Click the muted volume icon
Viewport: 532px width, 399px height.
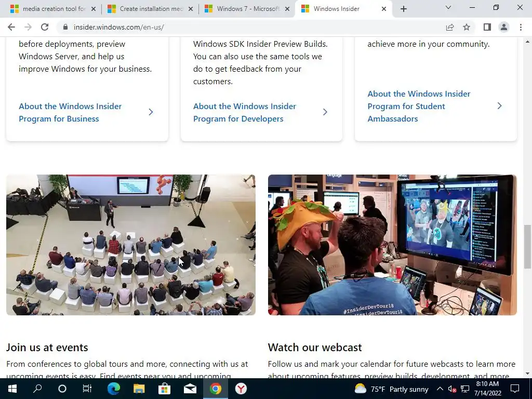tap(452, 389)
